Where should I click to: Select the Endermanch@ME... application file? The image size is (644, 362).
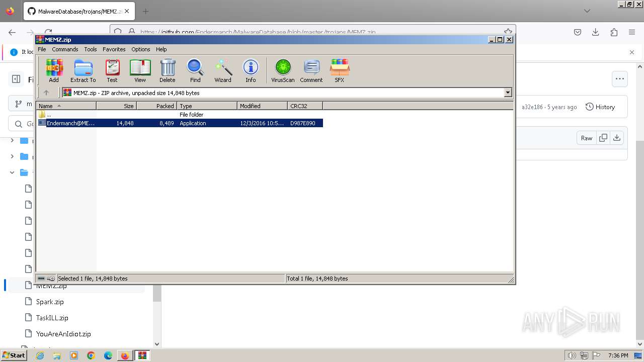click(180, 123)
